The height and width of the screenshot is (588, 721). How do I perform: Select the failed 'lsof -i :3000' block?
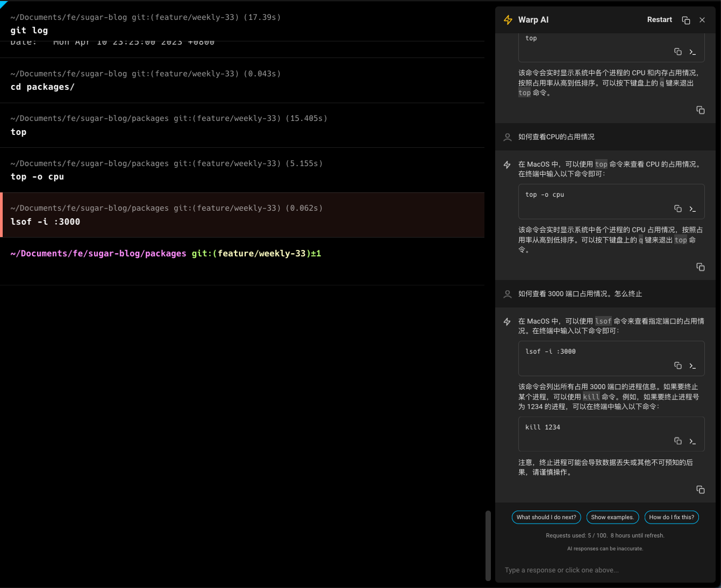pyautogui.click(x=242, y=215)
